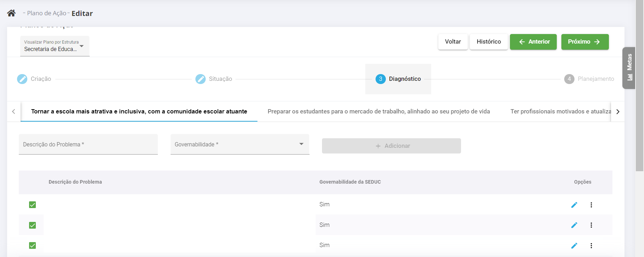Viewport: 644px width, 257px height.
Task: Switch to Ter profissionais motivados tab
Action: click(x=561, y=111)
